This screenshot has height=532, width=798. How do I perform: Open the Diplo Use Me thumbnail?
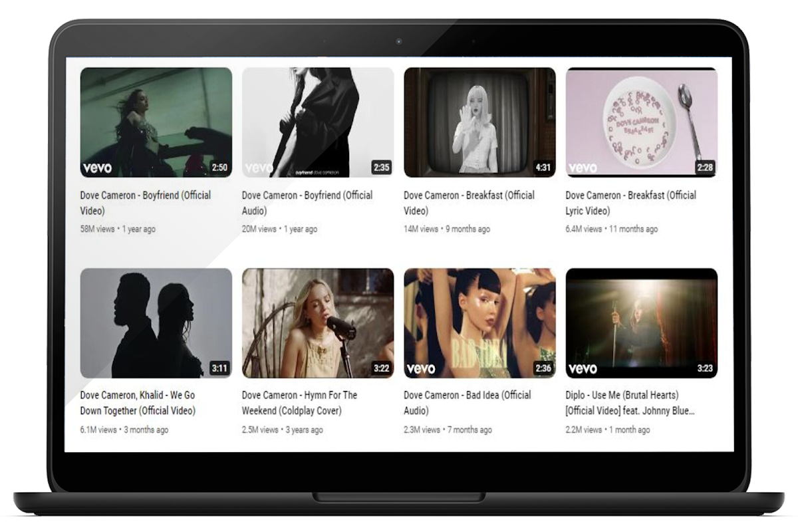click(642, 323)
